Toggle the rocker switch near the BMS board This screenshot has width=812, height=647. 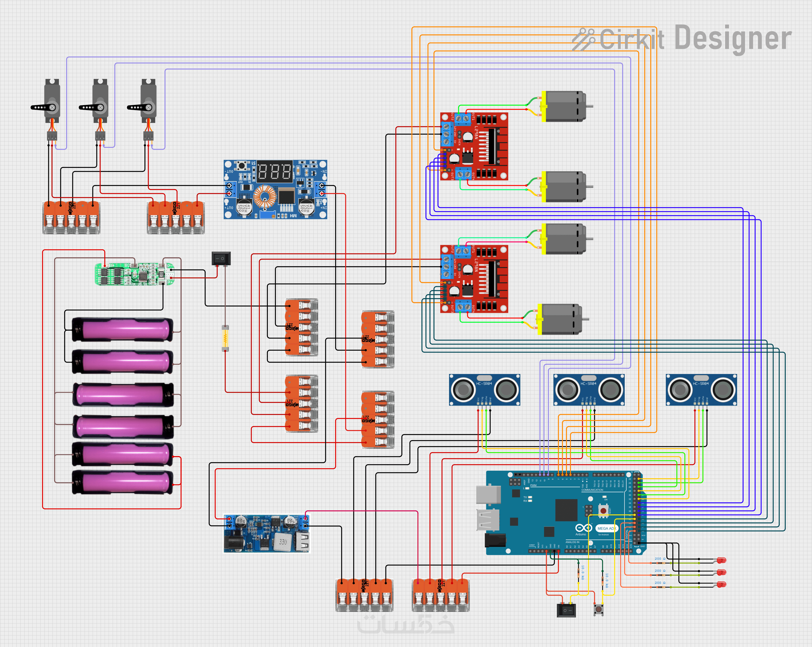coord(221,258)
